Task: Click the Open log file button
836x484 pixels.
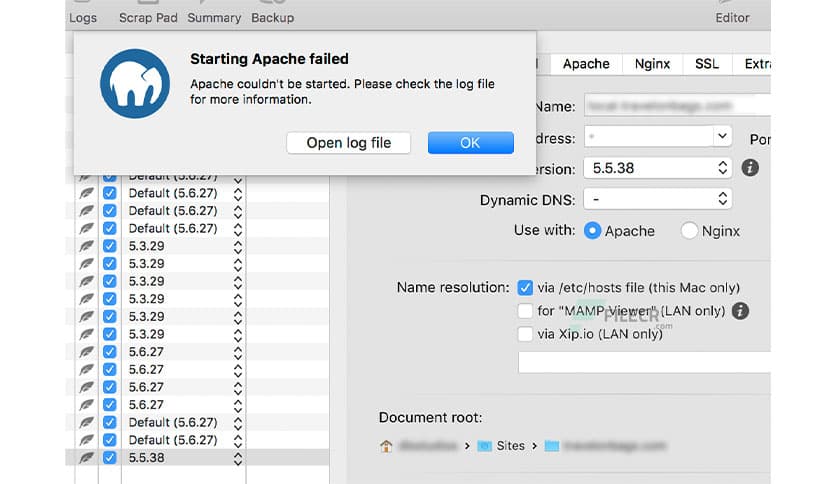Action: point(348,143)
